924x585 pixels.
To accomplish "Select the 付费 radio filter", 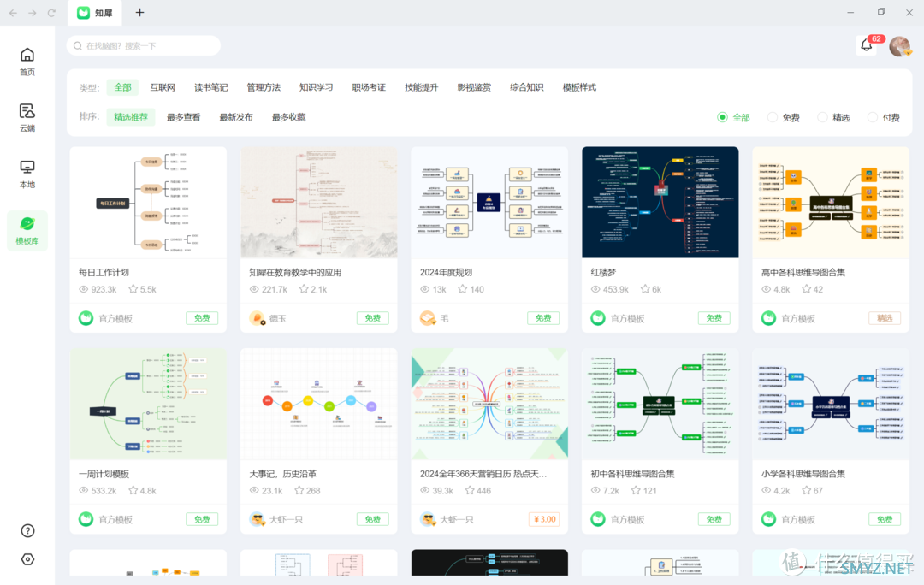I will click(873, 117).
